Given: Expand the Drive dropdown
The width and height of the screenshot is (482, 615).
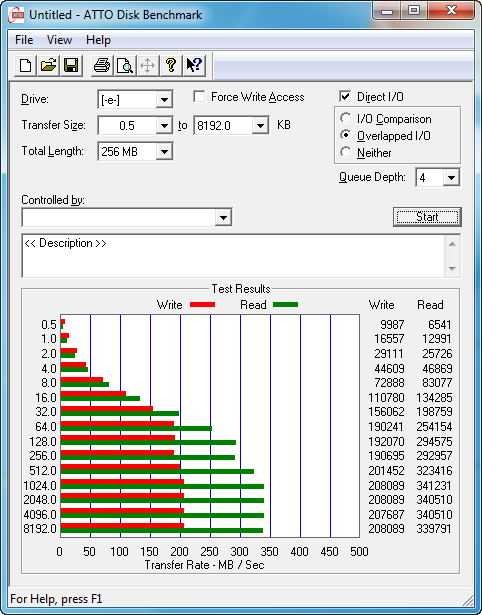Looking at the screenshot, I should click(x=164, y=100).
